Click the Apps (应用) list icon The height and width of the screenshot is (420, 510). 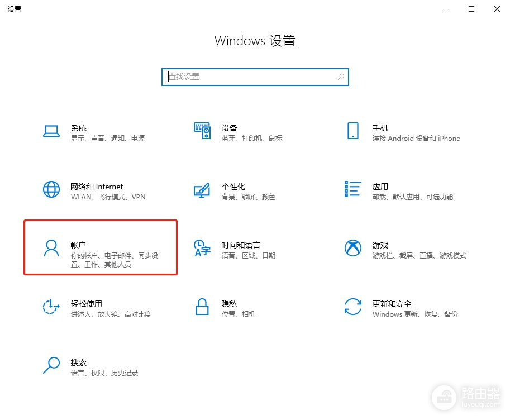coord(352,189)
